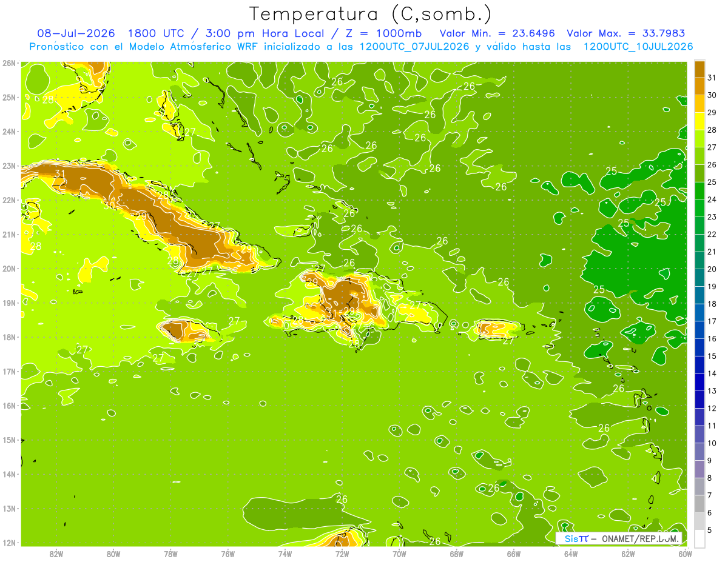Image resolution: width=728 pixels, height=562 pixels.
Task: Pick the gray legend swatch between 6 and 7
Action: click(700, 504)
